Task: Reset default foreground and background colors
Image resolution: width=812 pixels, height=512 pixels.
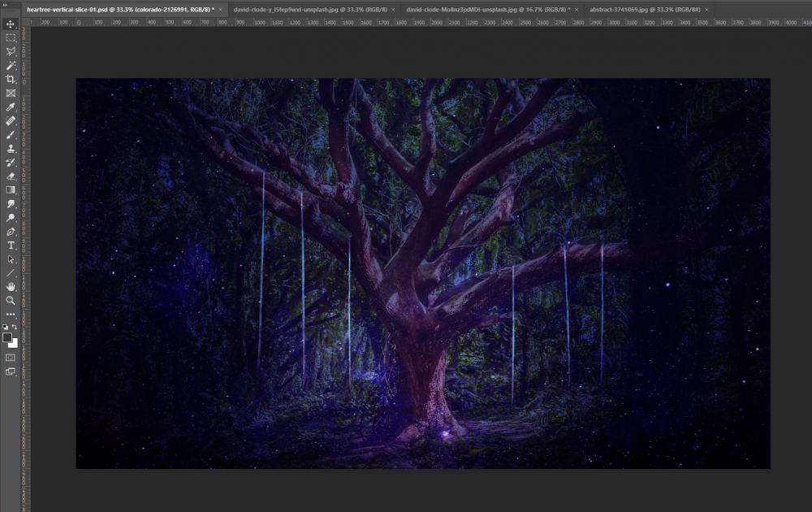Action: click(x=5, y=327)
